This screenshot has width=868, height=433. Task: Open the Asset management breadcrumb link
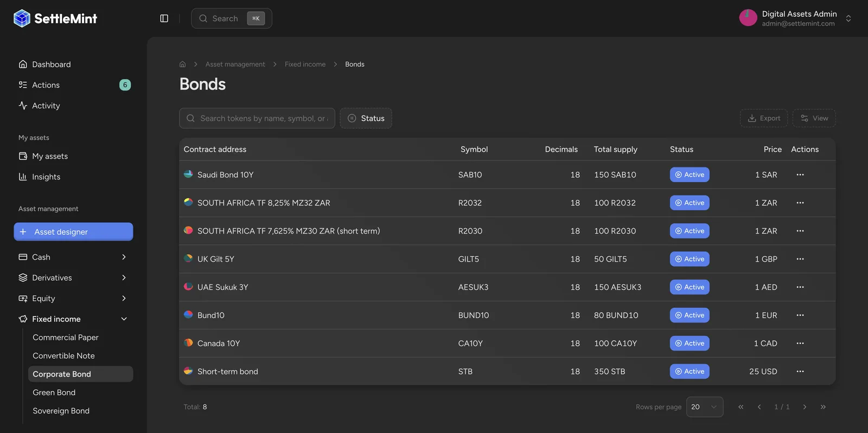235,64
